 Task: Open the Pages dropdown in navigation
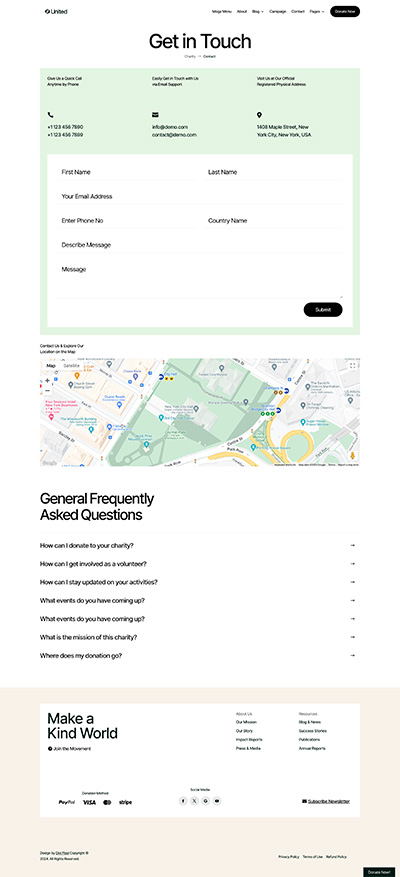317,11
